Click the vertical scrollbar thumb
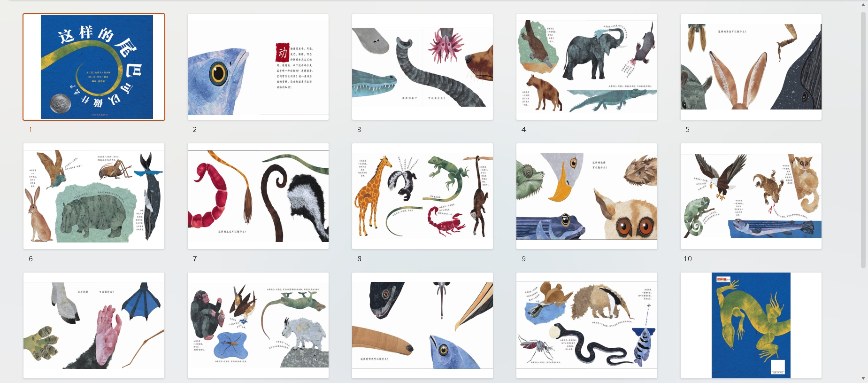The image size is (868, 383). [x=863, y=140]
